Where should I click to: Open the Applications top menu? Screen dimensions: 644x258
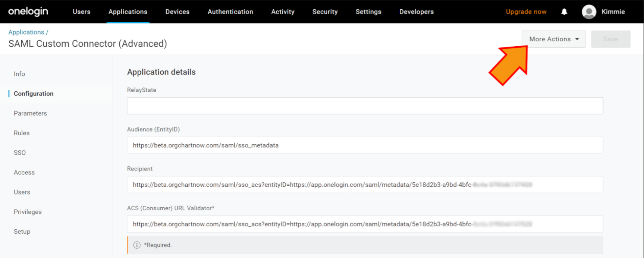coord(128,12)
